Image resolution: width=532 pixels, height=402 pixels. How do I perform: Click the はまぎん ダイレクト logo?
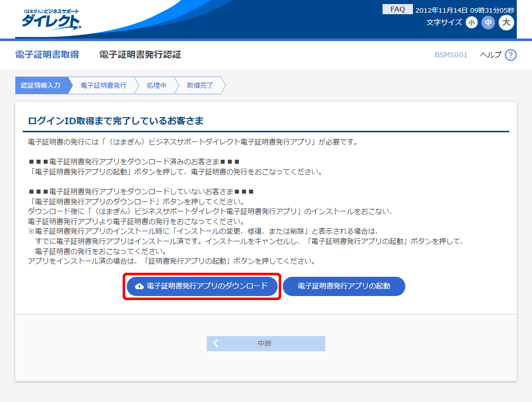(x=50, y=19)
